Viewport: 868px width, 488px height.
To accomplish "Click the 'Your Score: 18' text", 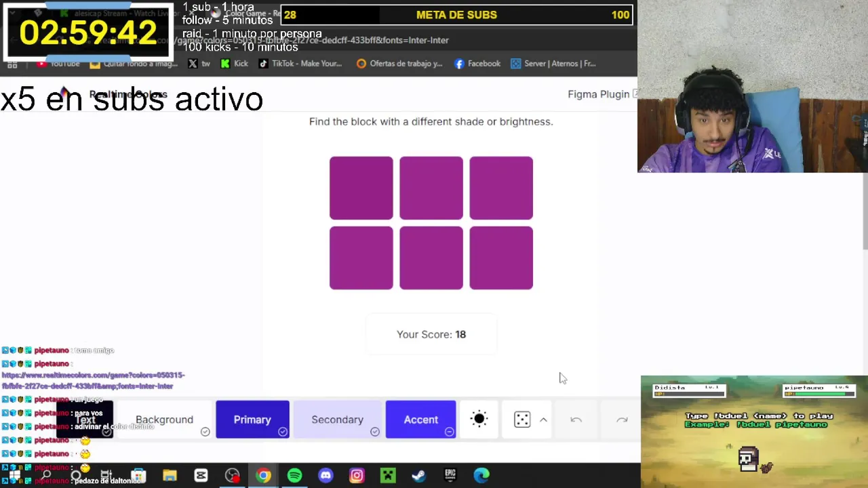I will (431, 334).
